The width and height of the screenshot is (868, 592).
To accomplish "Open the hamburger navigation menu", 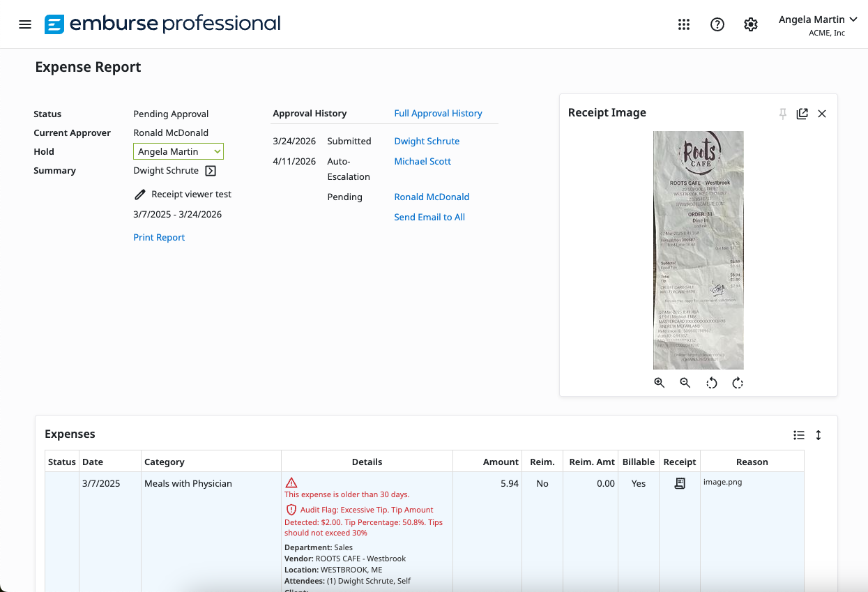I will tap(25, 24).
